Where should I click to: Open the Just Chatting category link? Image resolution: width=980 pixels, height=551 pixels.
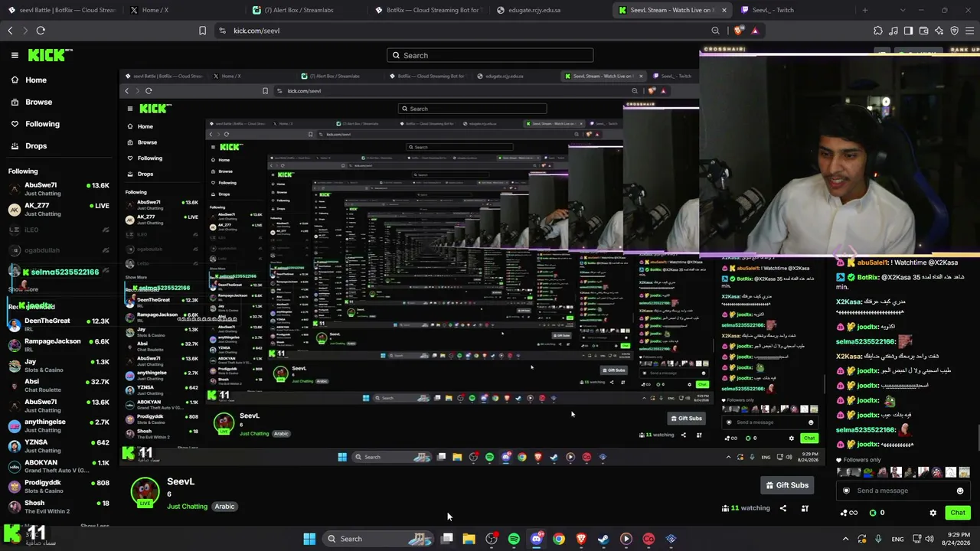187,507
